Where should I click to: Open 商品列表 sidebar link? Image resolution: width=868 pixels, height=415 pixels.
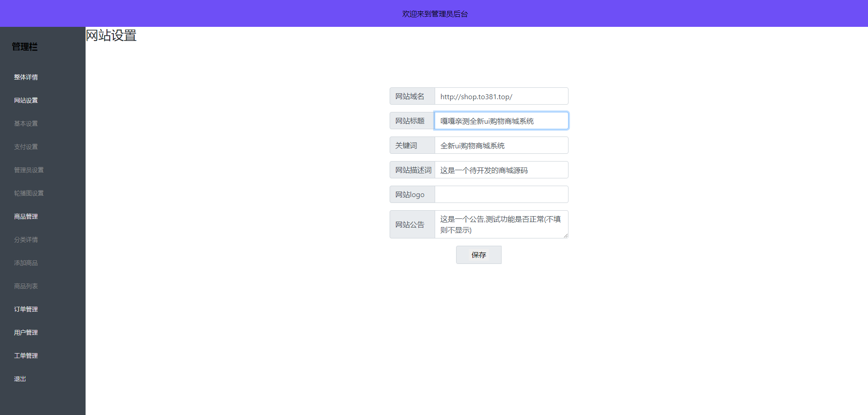(x=26, y=286)
